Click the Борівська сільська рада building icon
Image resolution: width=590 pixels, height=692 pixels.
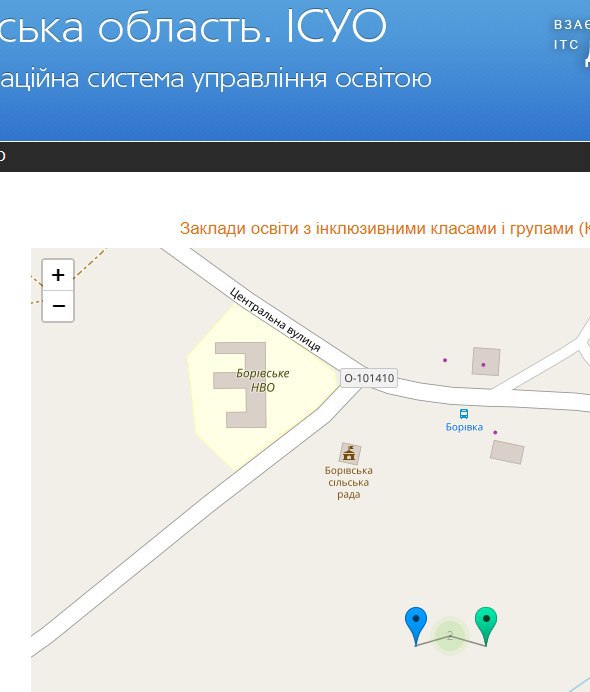point(349,453)
